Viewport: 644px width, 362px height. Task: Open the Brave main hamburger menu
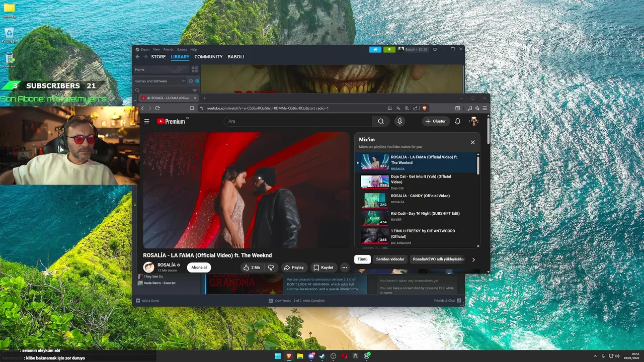[485, 108]
